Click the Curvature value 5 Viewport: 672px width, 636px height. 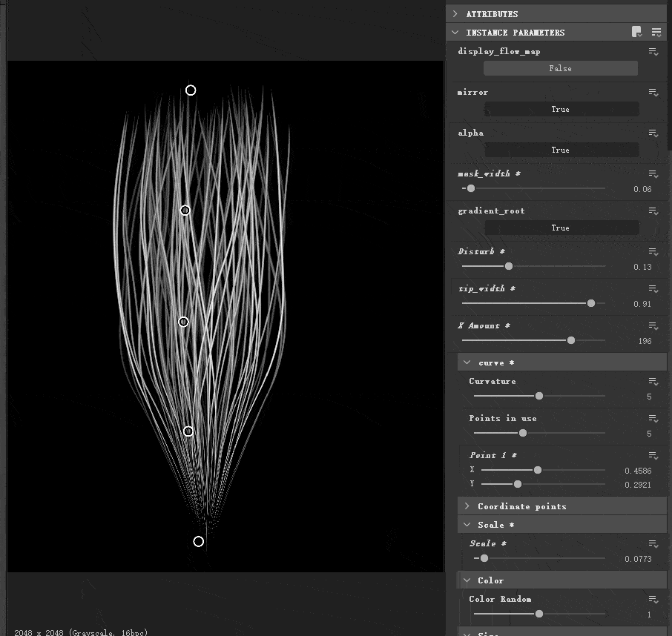click(x=649, y=397)
